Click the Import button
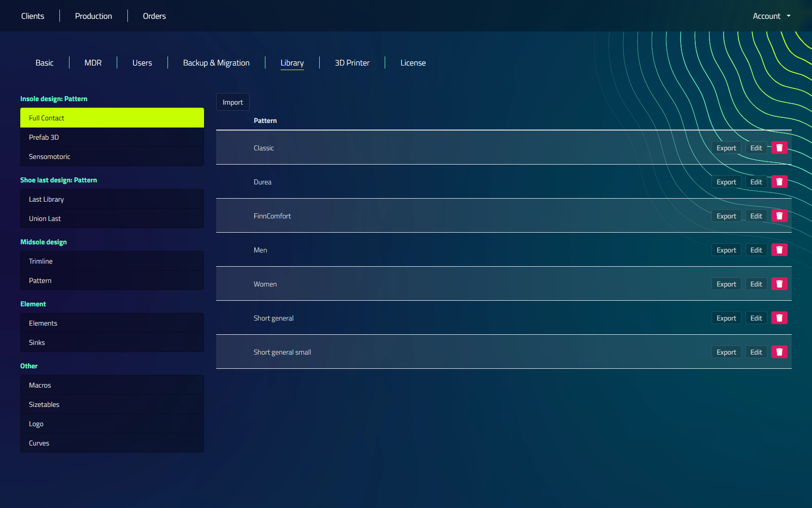Viewport: 812px width, 508px height. [233, 102]
